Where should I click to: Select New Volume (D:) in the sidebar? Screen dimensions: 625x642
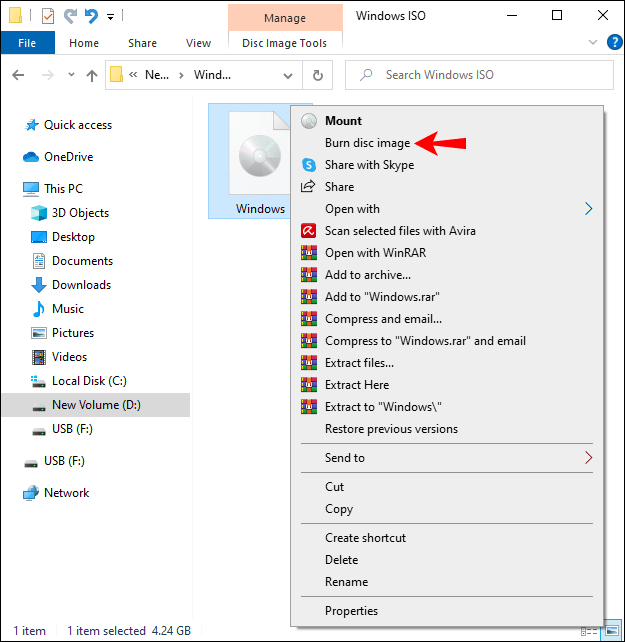96,405
